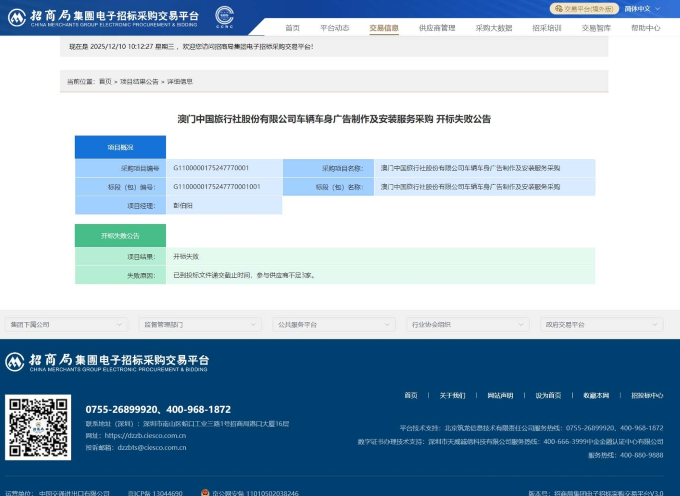Click the CCRE circular logo icon
The image size is (680, 496).
click(224, 16)
